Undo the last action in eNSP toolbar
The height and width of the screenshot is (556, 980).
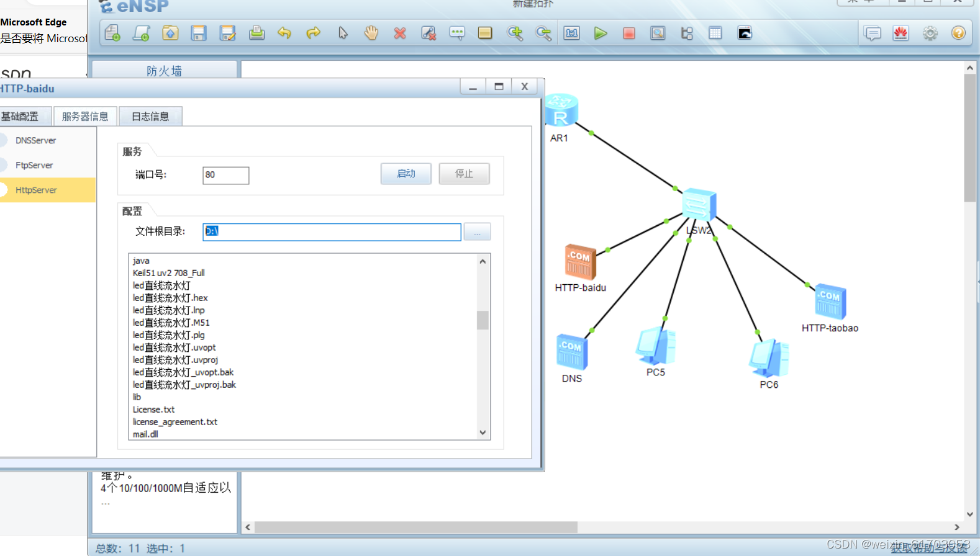click(284, 33)
